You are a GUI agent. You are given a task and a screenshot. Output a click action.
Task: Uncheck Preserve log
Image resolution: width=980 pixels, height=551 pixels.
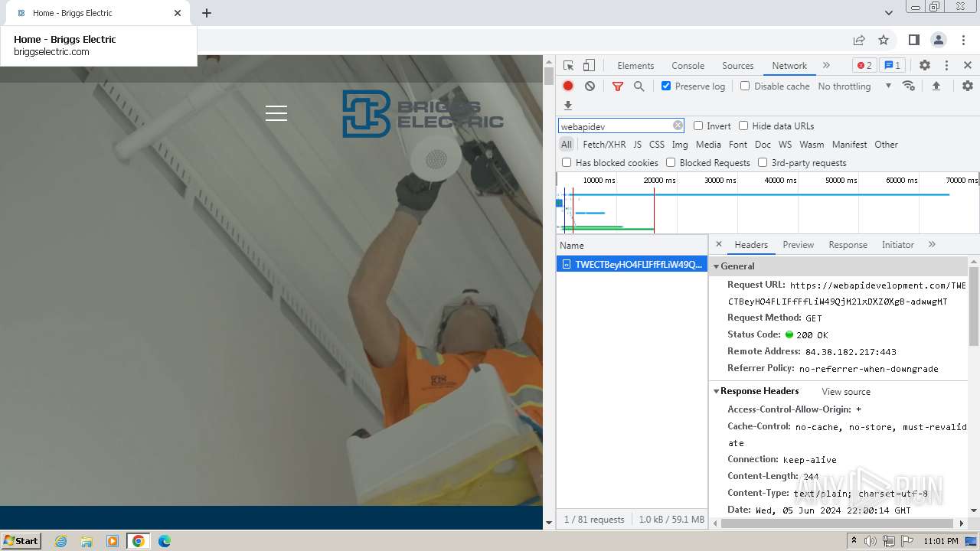tap(666, 86)
